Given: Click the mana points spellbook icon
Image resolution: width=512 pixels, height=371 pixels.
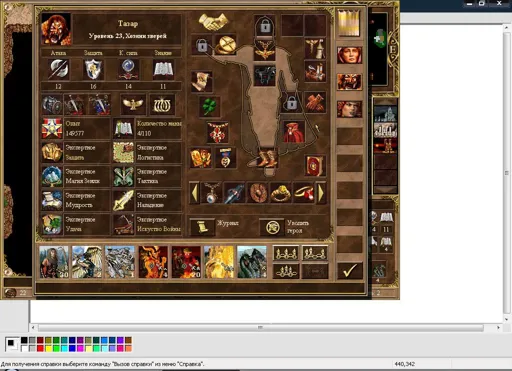Looking at the screenshot, I should click(123, 128).
